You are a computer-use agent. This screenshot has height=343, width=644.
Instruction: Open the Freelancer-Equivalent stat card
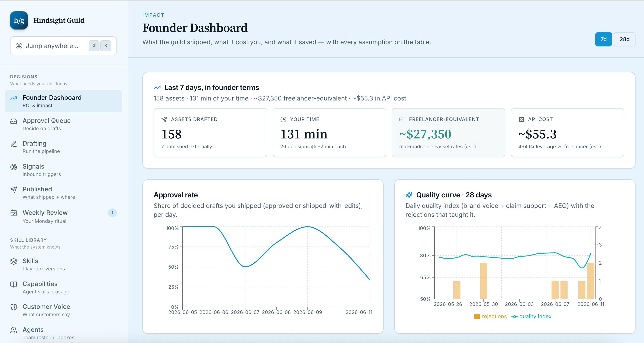pos(448,133)
